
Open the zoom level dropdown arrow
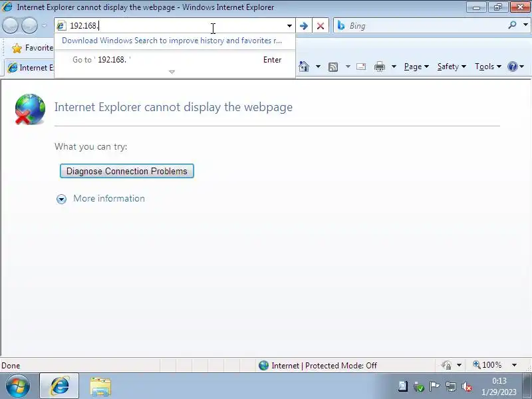coord(514,365)
